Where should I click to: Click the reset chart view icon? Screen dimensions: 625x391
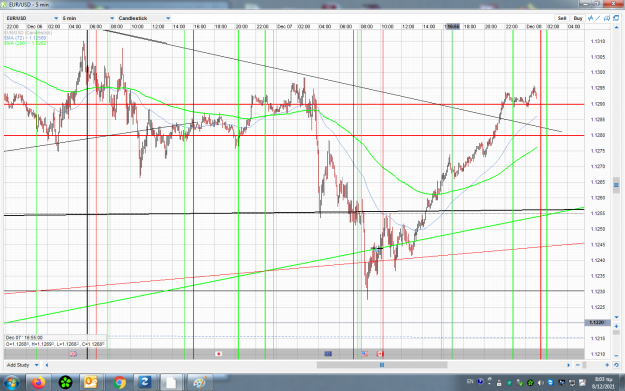point(616,365)
